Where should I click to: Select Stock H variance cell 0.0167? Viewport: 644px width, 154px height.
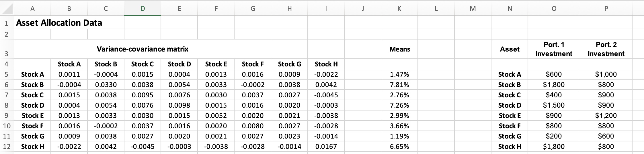326,147
